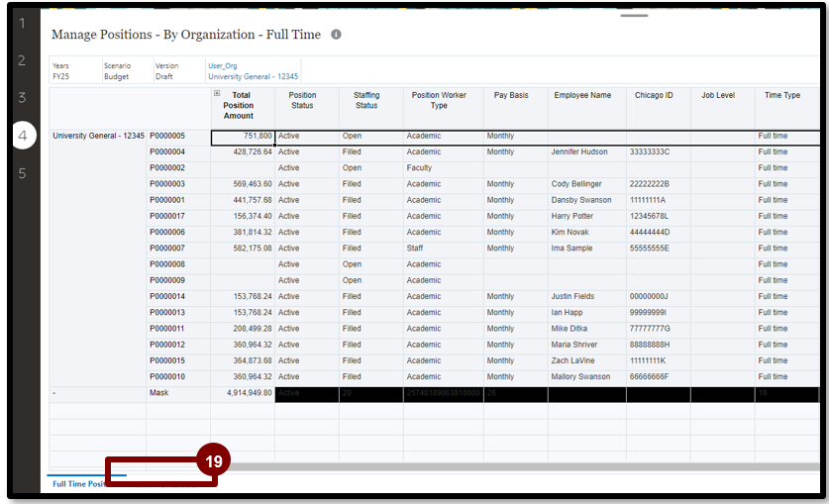Select row header P0000001

click(178, 200)
